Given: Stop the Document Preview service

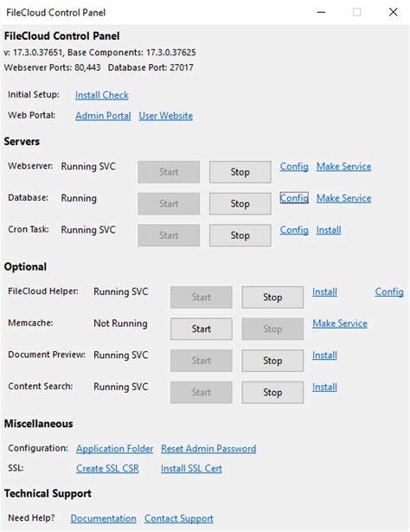Looking at the screenshot, I should [272, 361].
